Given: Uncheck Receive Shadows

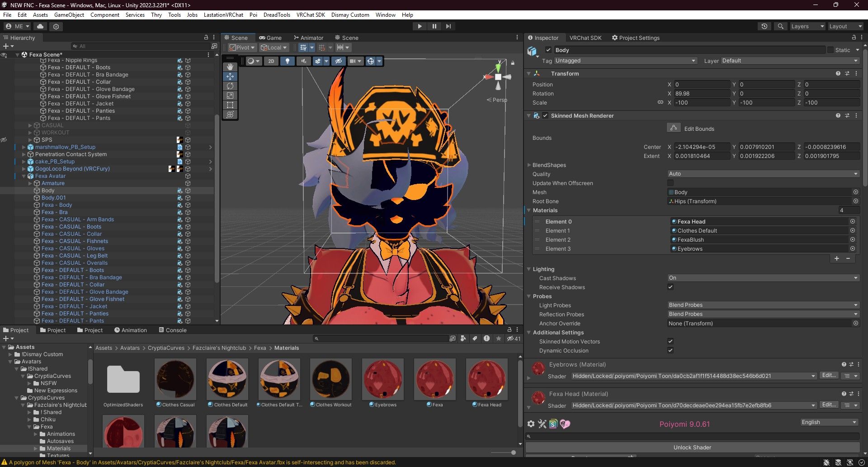Looking at the screenshot, I should 670,287.
